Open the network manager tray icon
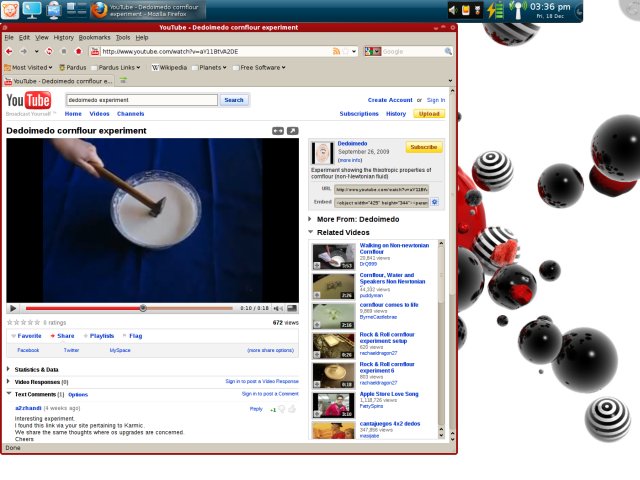Viewport: 640px width, 480px height. (x=517, y=10)
